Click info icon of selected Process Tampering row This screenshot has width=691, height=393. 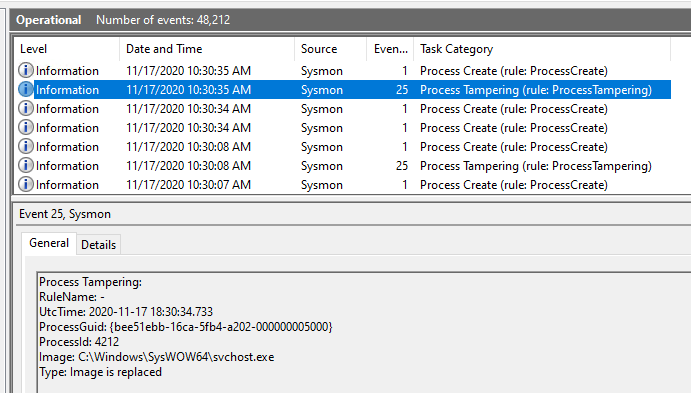(26, 89)
